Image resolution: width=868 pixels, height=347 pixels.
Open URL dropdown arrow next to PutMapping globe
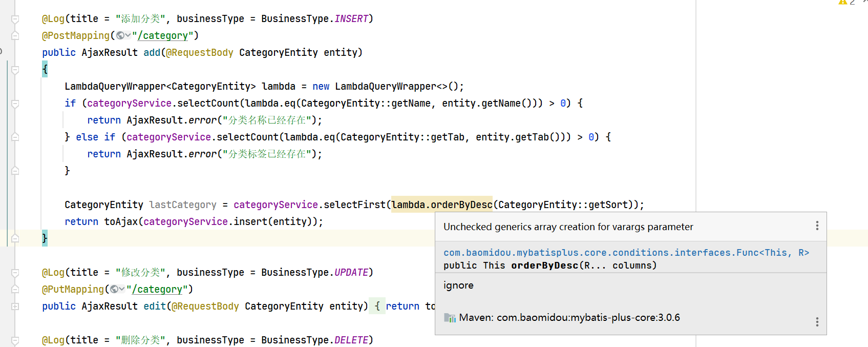tap(122, 289)
